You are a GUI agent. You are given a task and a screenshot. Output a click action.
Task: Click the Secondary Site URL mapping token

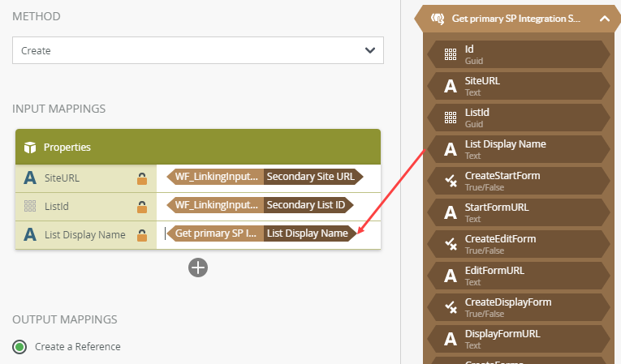(312, 178)
